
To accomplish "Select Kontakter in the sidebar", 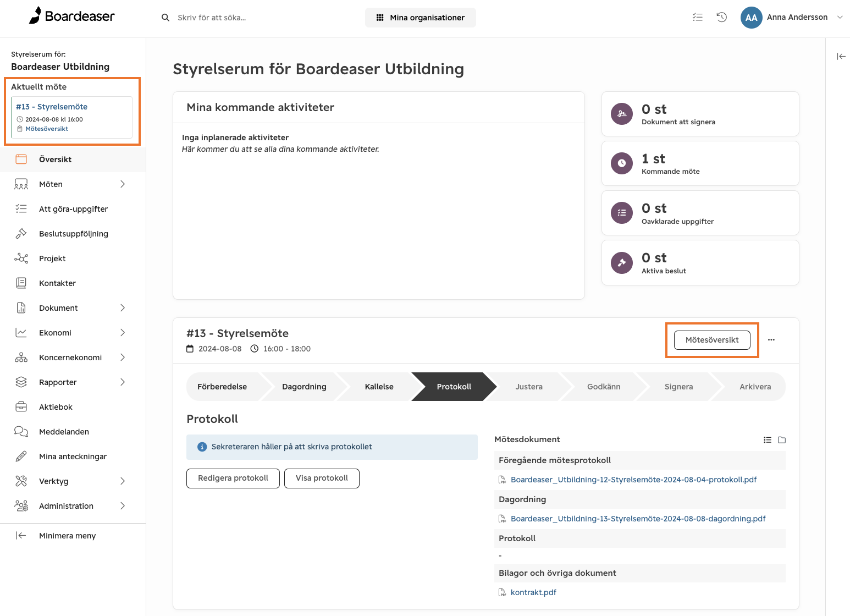I will click(x=73, y=283).
